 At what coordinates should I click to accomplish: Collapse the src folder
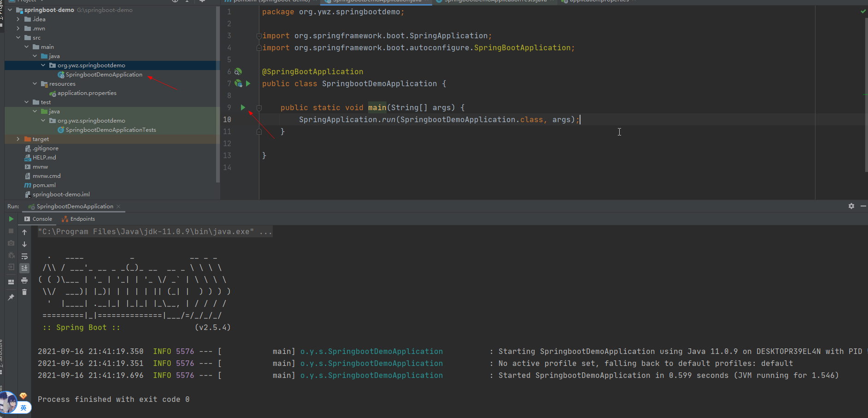coord(18,37)
